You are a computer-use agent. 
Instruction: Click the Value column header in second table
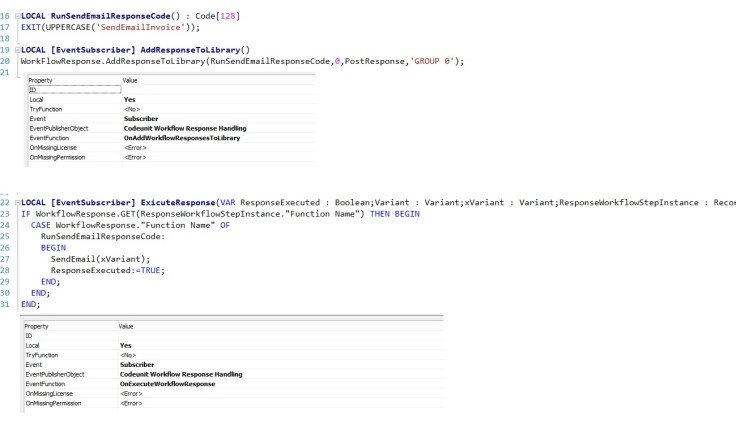point(126,326)
